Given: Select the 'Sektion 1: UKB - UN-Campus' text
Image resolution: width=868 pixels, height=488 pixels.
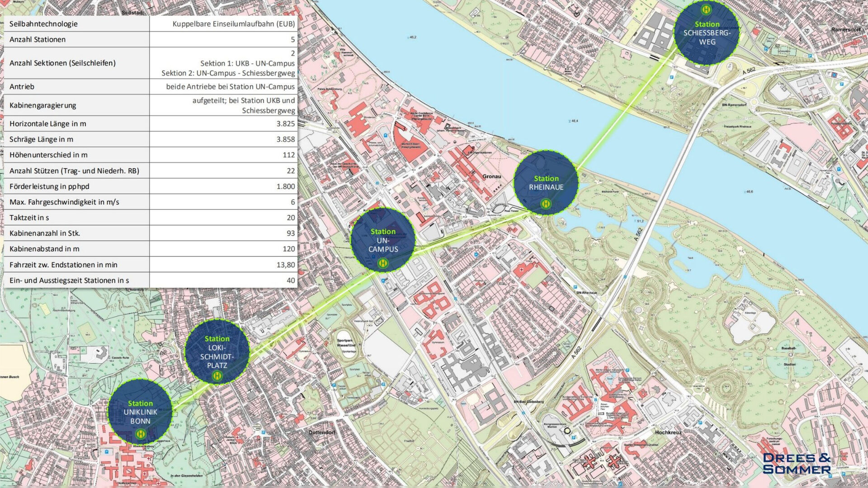Looking at the screenshot, I should click(247, 63).
